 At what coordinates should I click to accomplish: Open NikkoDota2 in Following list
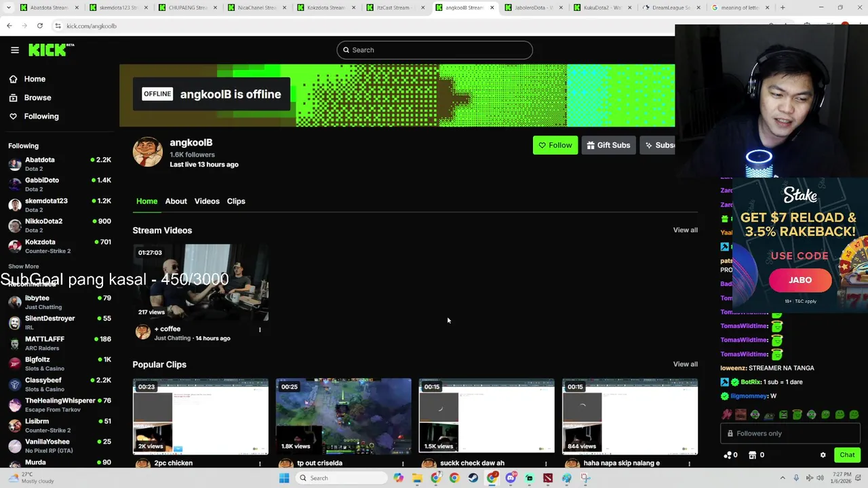(x=60, y=225)
